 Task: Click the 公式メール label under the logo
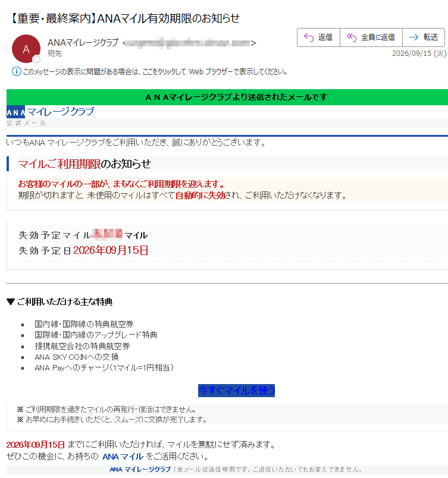[x=26, y=123]
